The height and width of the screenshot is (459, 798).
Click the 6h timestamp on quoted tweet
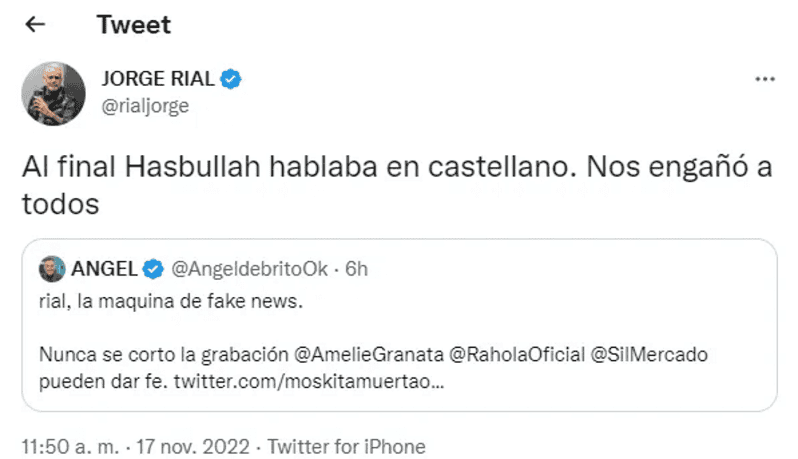point(356,268)
